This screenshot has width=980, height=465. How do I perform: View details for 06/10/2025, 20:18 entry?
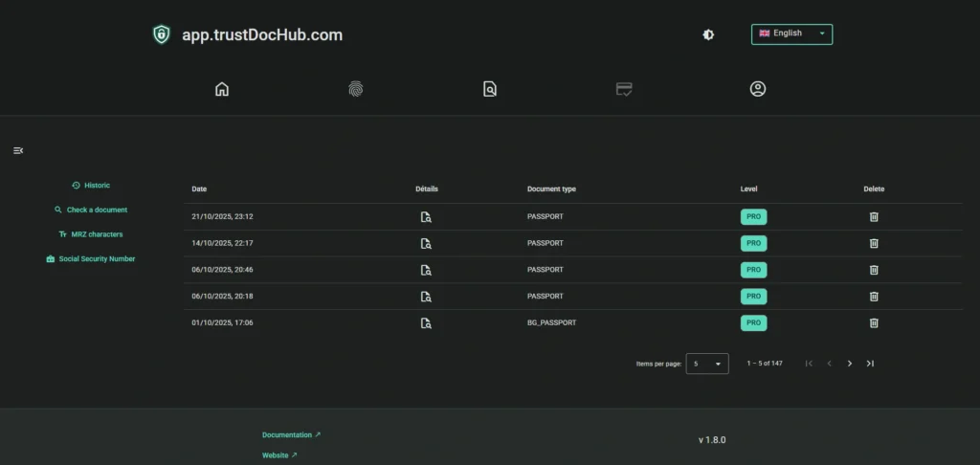tap(426, 297)
